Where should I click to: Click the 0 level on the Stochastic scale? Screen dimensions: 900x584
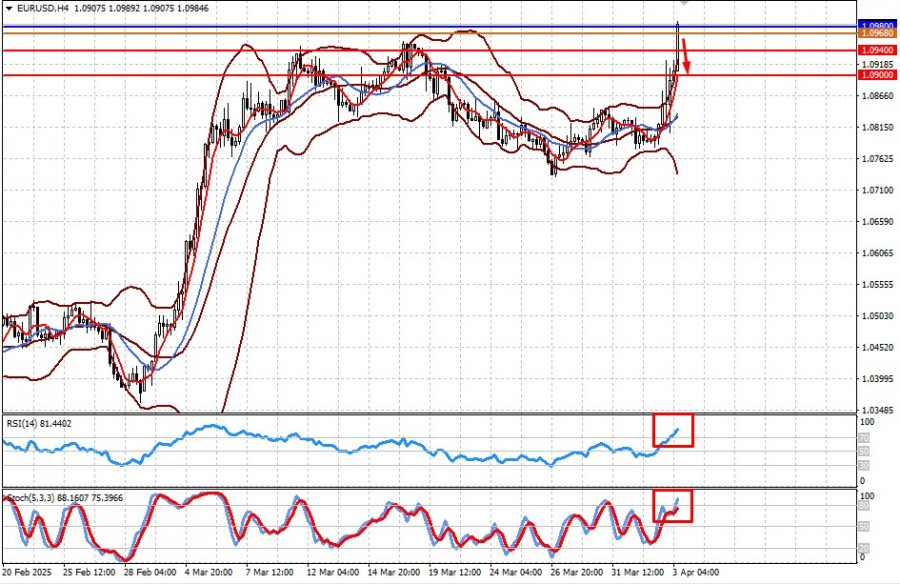coord(862,557)
